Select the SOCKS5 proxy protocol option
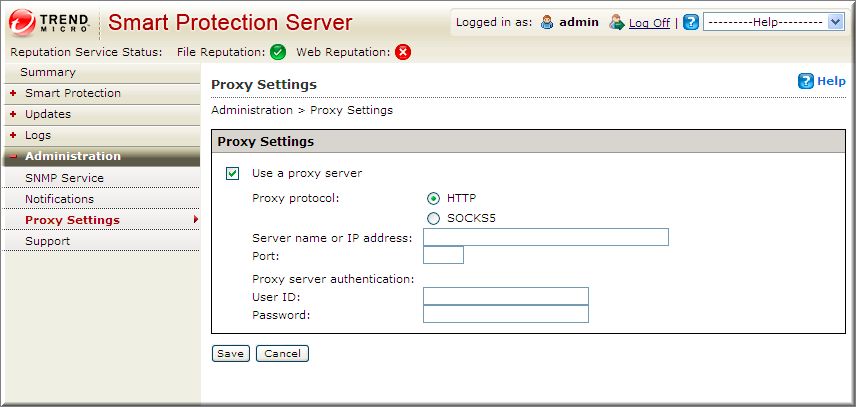Viewport: 856px width, 407px height. tap(433, 219)
